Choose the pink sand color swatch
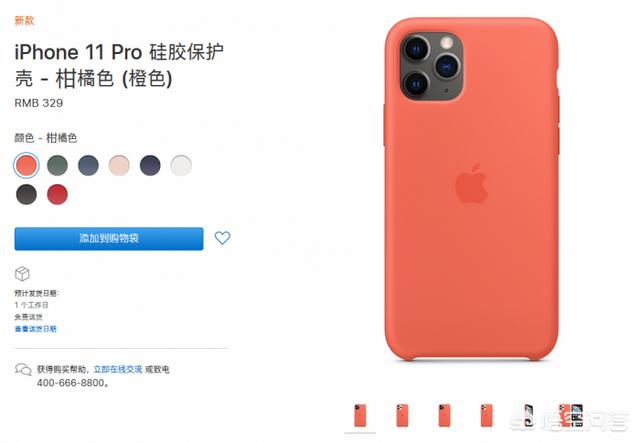 (119, 165)
